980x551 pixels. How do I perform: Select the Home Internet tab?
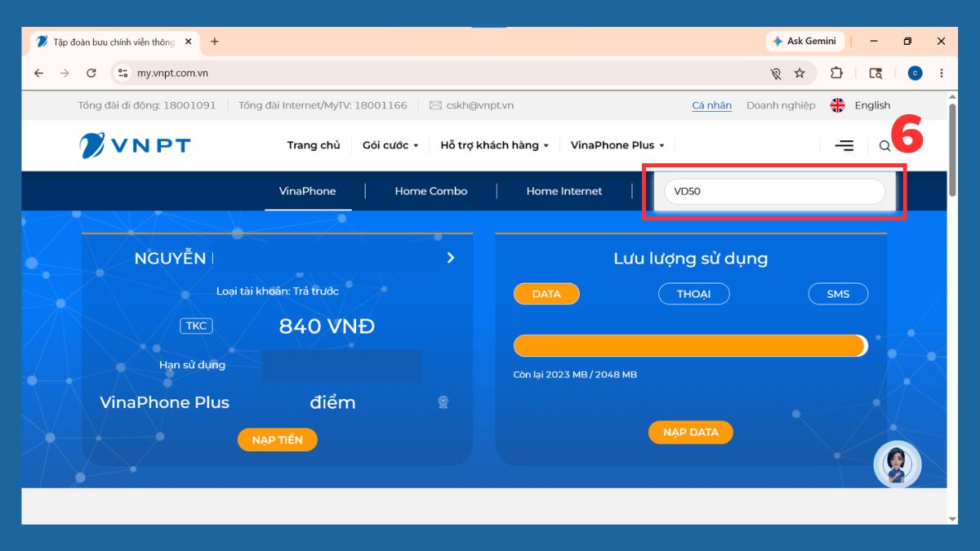pos(564,191)
